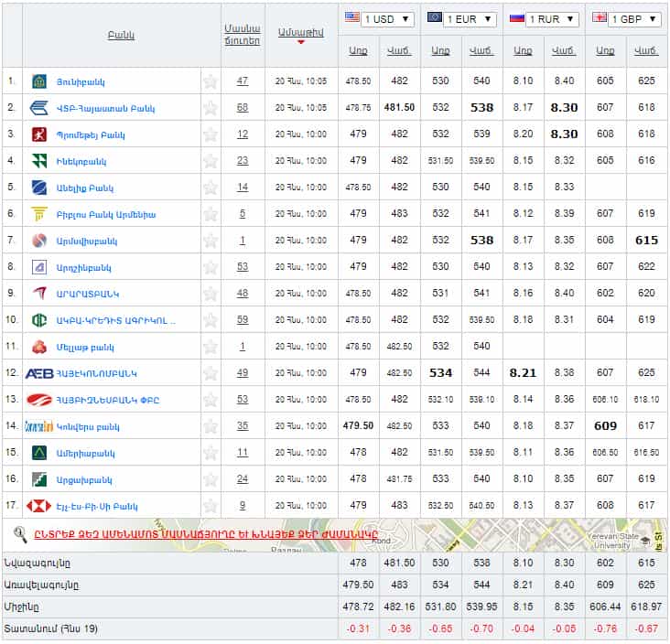This screenshot has height=644, width=670.
Task: Click the Յունիբանկ bank logo icon
Action: click(x=39, y=81)
